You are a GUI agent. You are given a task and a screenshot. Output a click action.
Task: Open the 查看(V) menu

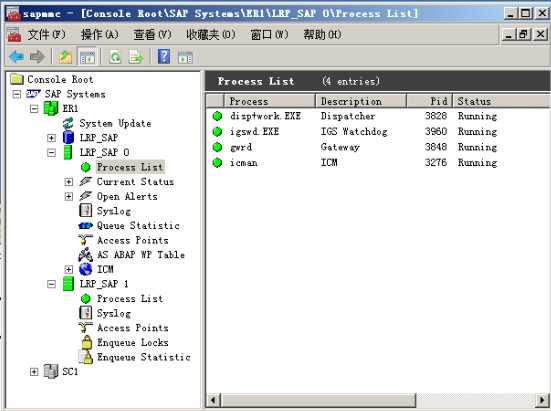[153, 34]
